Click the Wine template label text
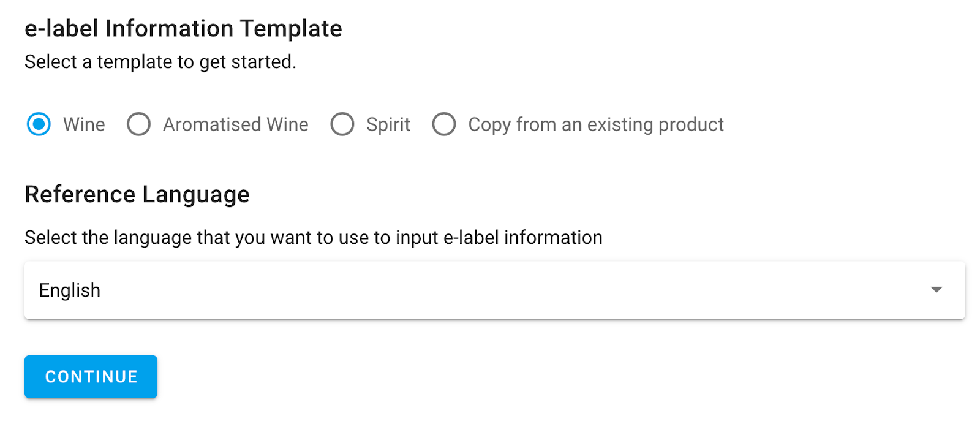Viewport: 980px width, 443px height. pos(84,124)
